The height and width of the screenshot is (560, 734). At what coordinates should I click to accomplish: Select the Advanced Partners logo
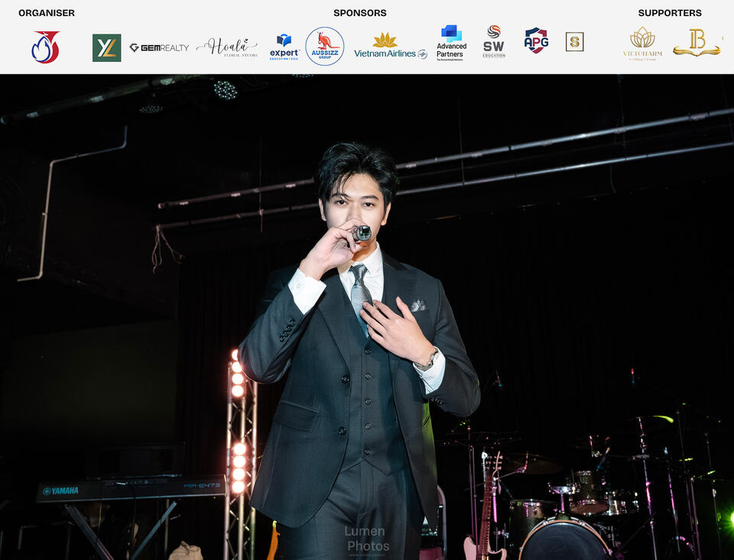[x=451, y=43]
